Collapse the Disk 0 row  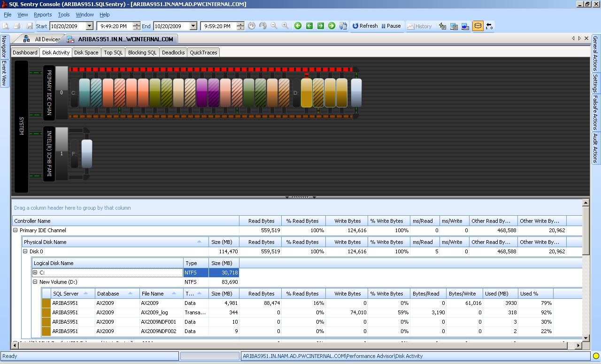[25, 251]
